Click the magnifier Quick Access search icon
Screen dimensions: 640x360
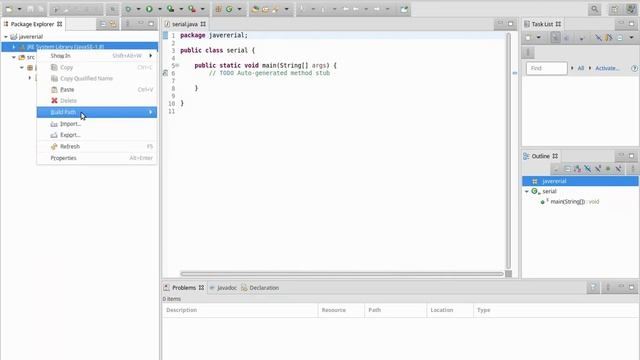595,9
